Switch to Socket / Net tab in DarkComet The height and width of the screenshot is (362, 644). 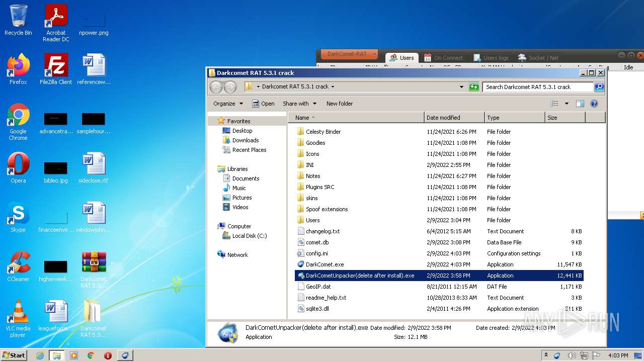click(x=538, y=58)
